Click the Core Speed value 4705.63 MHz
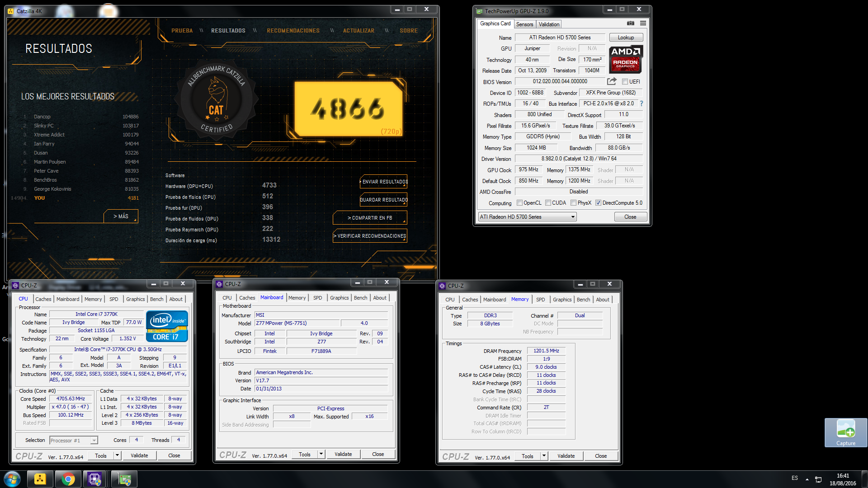Image resolution: width=868 pixels, height=488 pixels. (71, 399)
